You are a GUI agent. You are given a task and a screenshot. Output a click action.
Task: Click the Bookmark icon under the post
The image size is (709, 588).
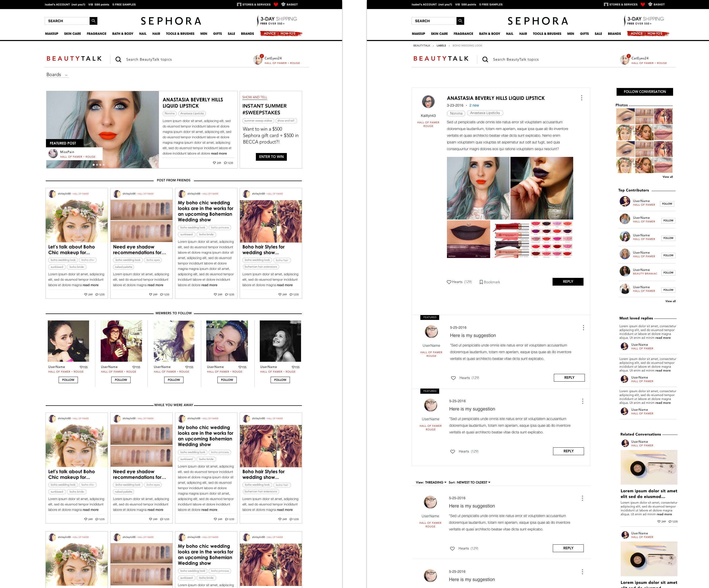481,282
